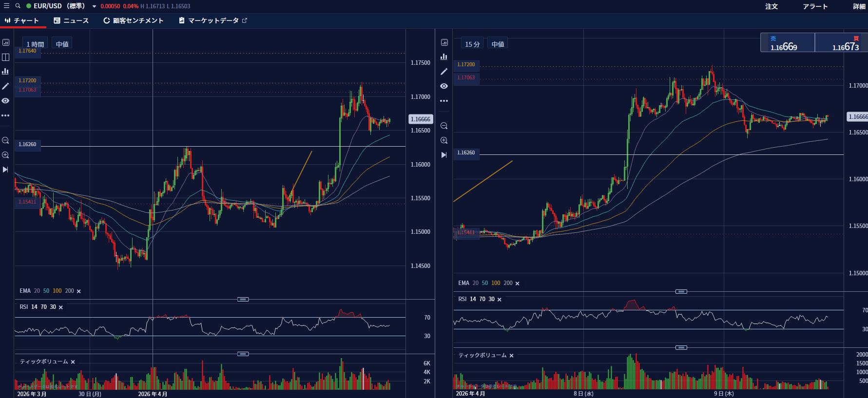Screen dimensions: 868x398
Task: Open indicators bar-chart icon in left chart toolbar
Action: click(x=6, y=72)
